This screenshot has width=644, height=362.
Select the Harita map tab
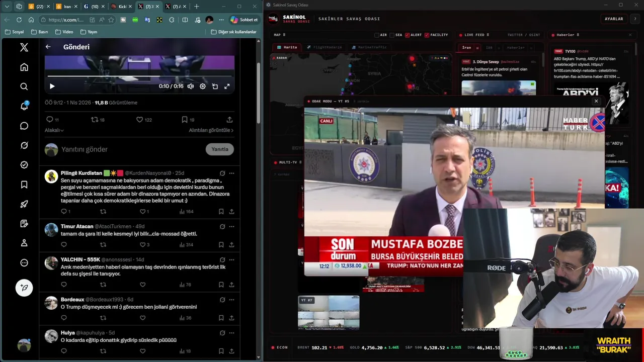pyautogui.click(x=287, y=47)
